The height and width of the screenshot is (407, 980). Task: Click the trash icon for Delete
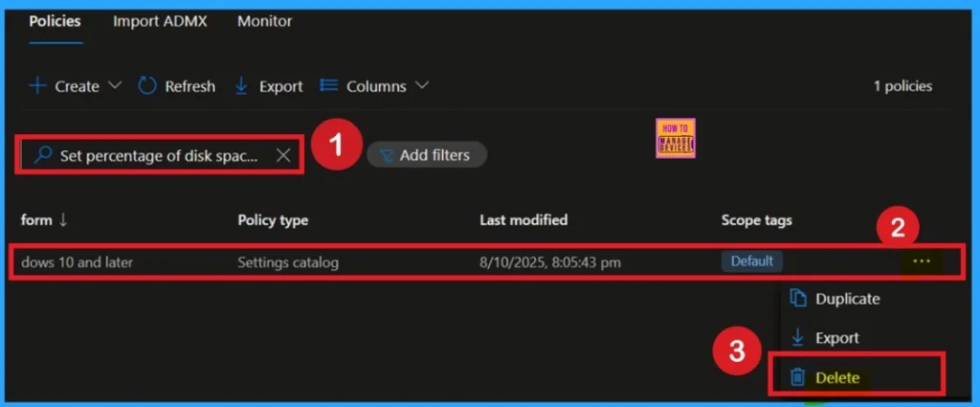pyautogui.click(x=797, y=377)
